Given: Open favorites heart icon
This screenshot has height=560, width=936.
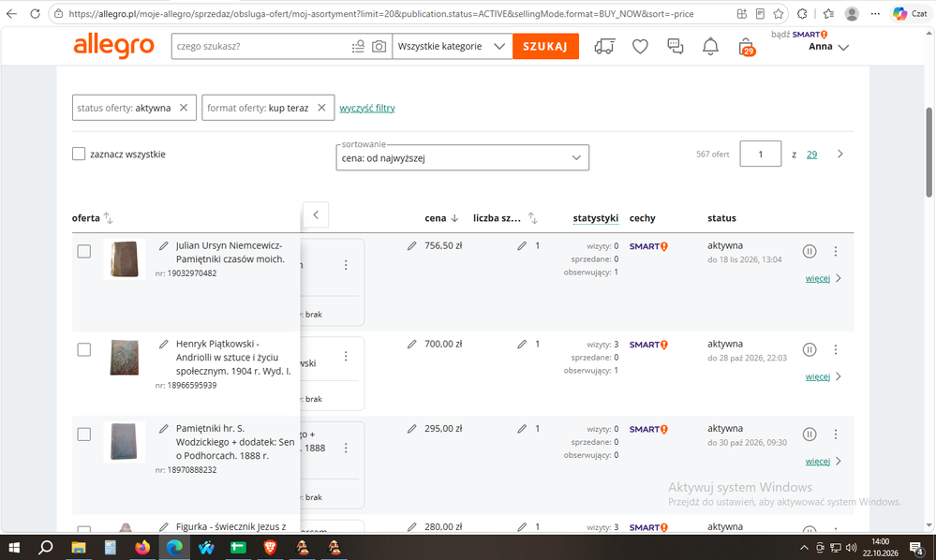Looking at the screenshot, I should [x=640, y=47].
